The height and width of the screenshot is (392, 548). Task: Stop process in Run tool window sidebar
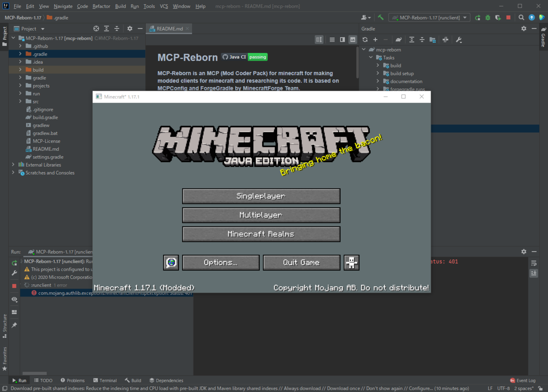click(14, 286)
